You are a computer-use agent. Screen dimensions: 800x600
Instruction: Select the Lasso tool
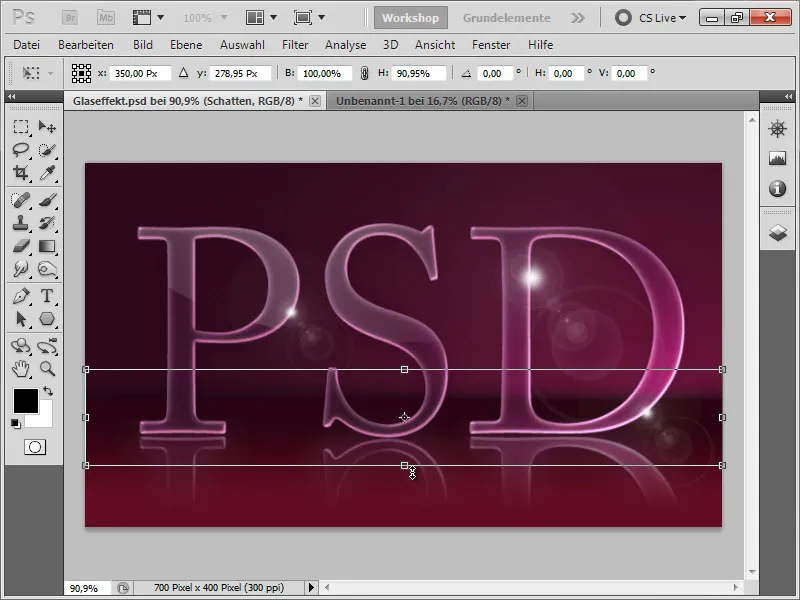point(21,149)
